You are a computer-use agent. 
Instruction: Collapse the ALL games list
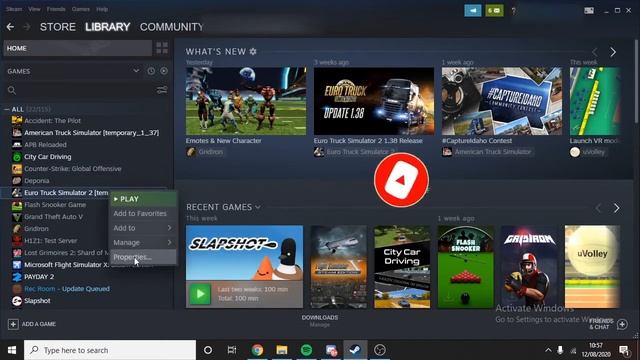pyautogui.click(x=7, y=109)
